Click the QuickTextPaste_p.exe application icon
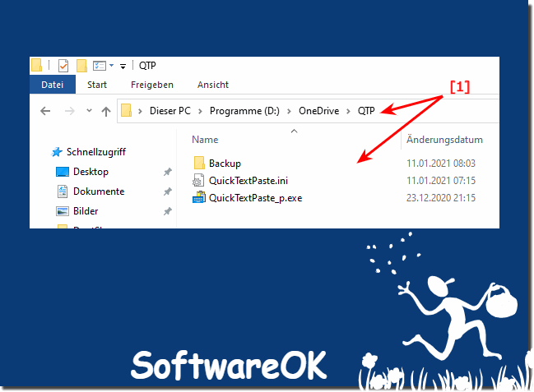The image size is (534, 392). pos(199,198)
